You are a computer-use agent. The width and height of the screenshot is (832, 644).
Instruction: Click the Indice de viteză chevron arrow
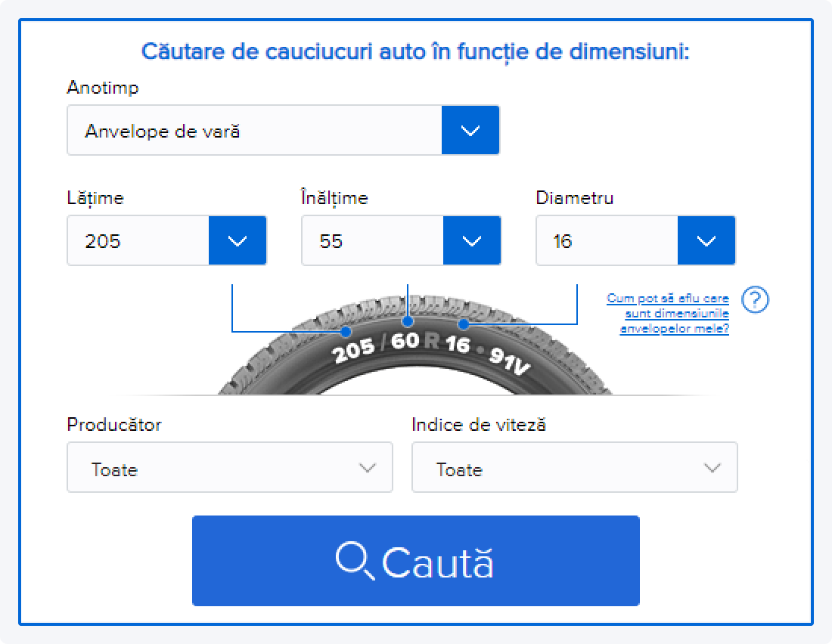[712, 468]
